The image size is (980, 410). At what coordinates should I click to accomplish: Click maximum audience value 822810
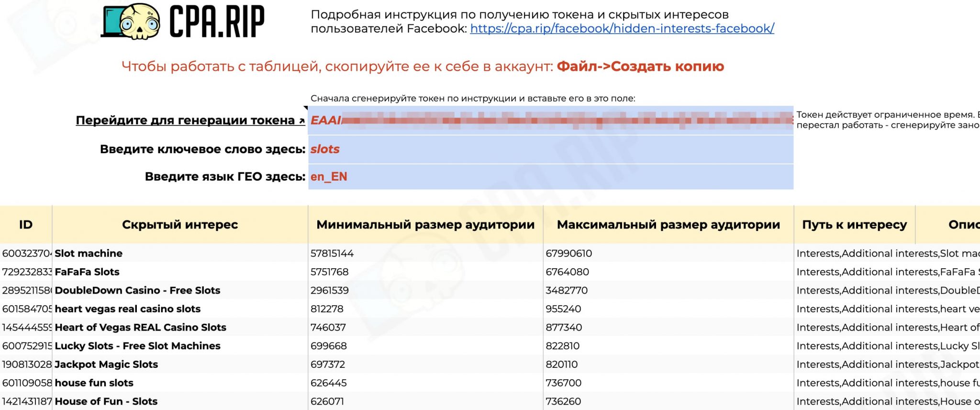pyautogui.click(x=563, y=346)
